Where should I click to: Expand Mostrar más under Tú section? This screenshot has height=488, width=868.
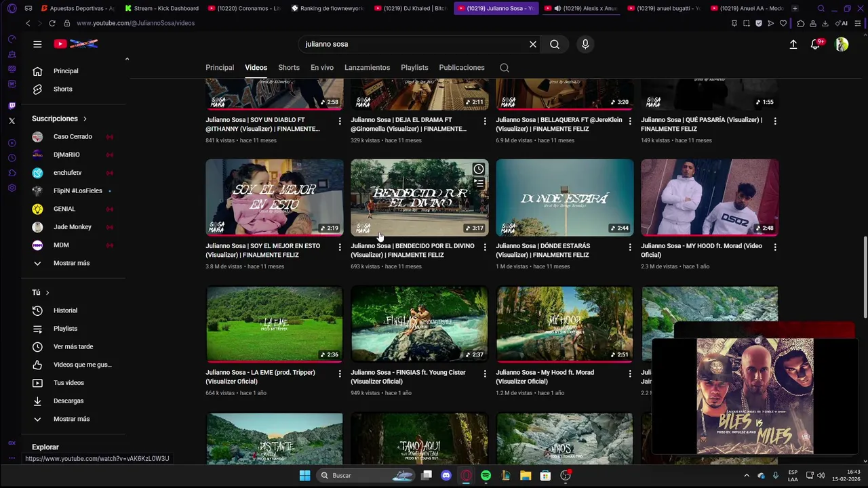pos(72,419)
